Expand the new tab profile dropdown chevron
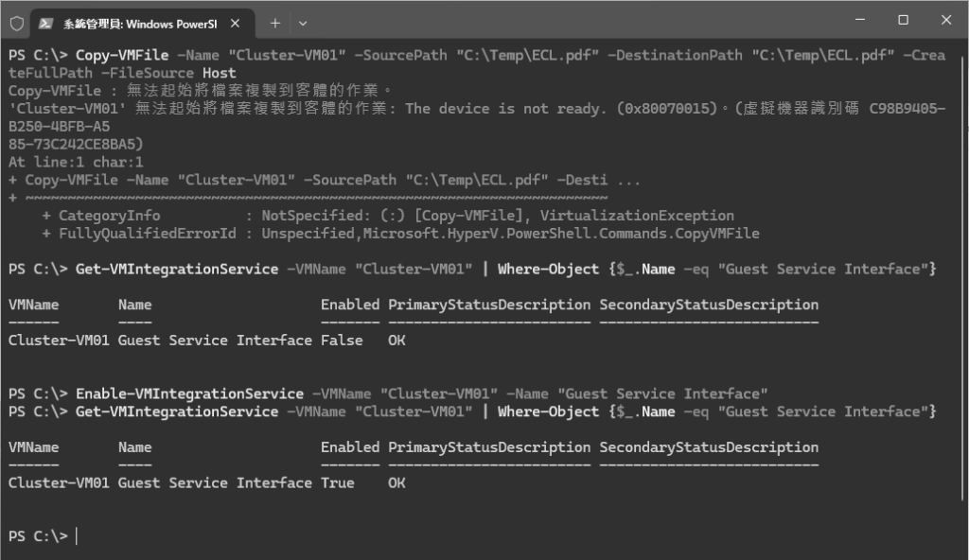 point(303,24)
